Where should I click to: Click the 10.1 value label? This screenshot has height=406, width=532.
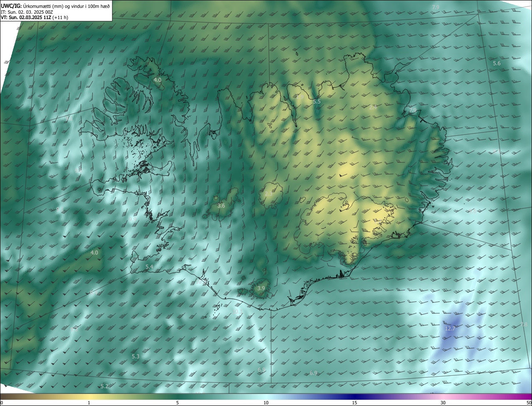coord(237,311)
